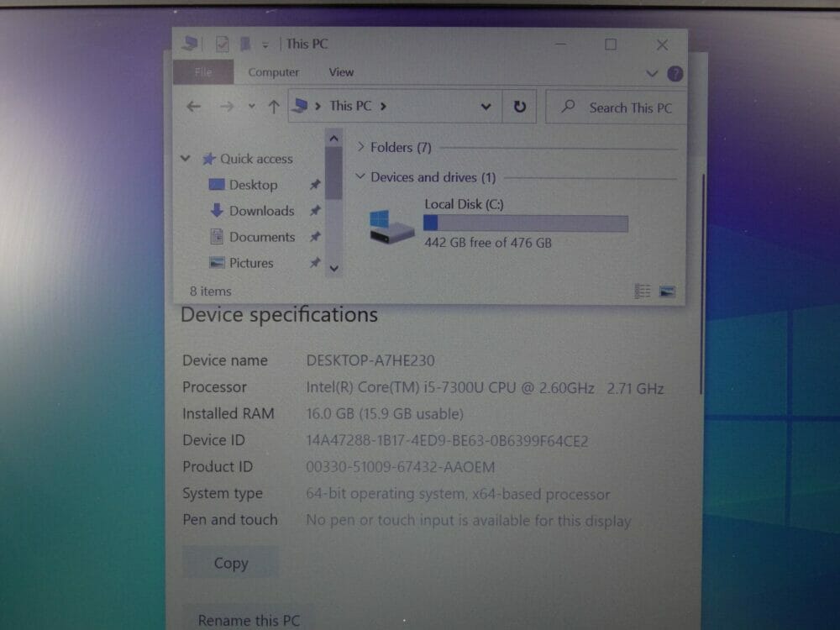Screen dimensions: 840x630
Task: Open the recent locations dropdown arrow
Action: coord(251,107)
